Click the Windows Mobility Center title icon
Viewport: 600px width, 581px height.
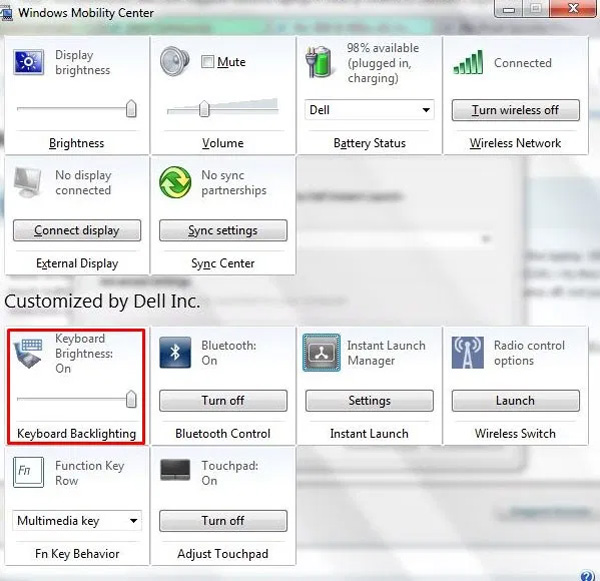click(x=5, y=15)
